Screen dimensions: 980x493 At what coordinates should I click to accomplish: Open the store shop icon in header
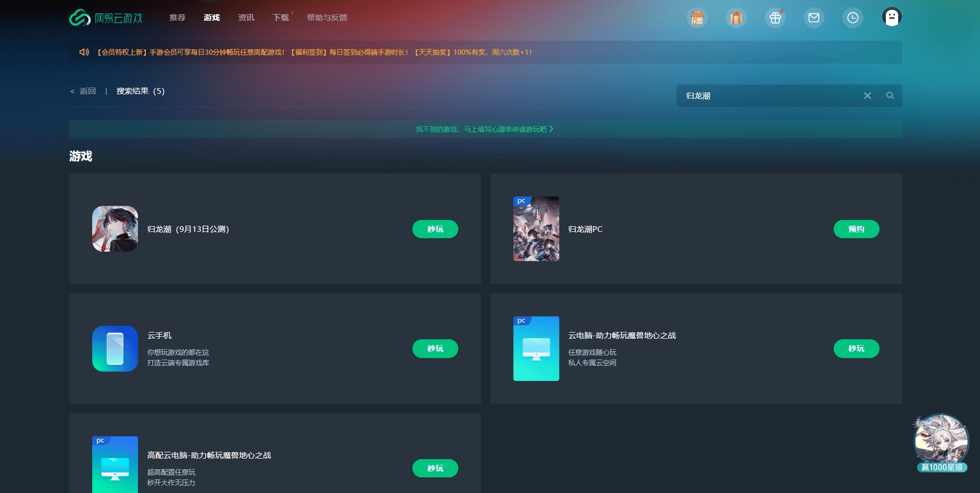697,18
